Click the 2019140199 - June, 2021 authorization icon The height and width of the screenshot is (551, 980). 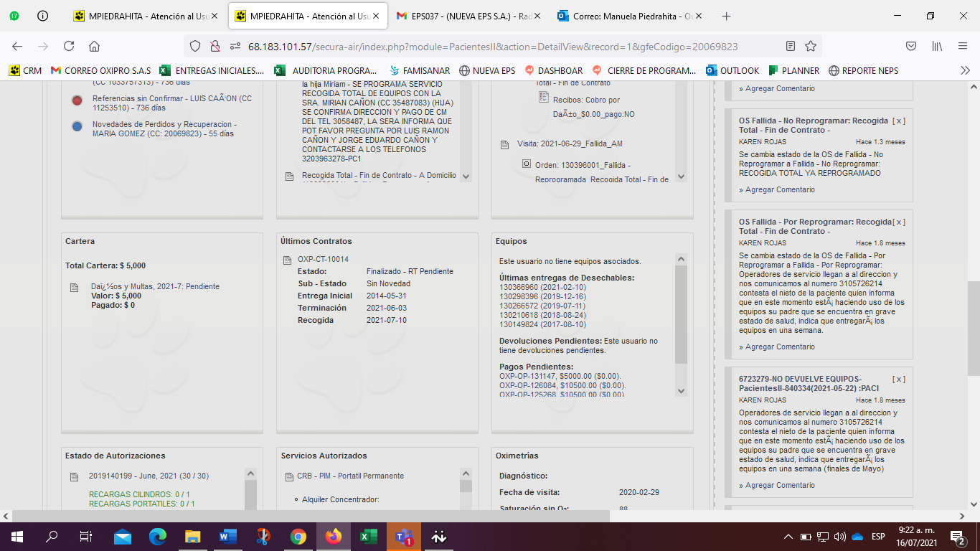coord(74,476)
